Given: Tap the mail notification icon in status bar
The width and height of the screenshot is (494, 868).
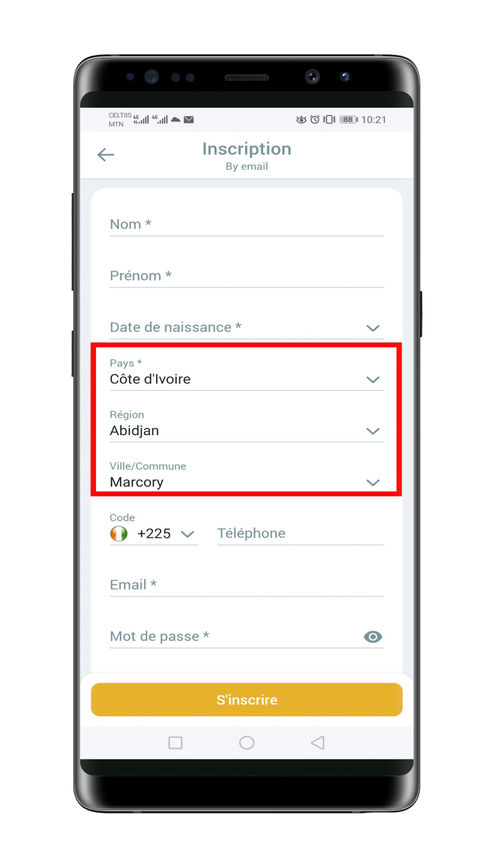Looking at the screenshot, I should pyautogui.click(x=189, y=119).
